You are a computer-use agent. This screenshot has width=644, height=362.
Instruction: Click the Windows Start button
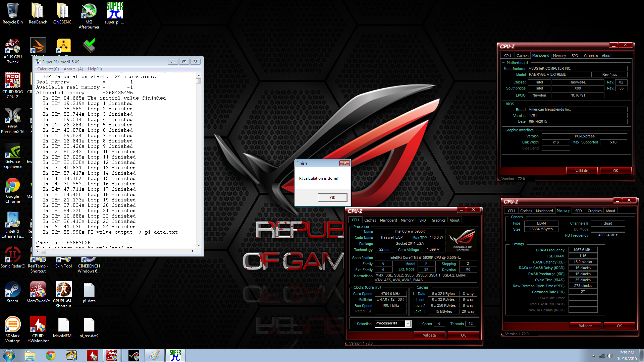pos(9,355)
